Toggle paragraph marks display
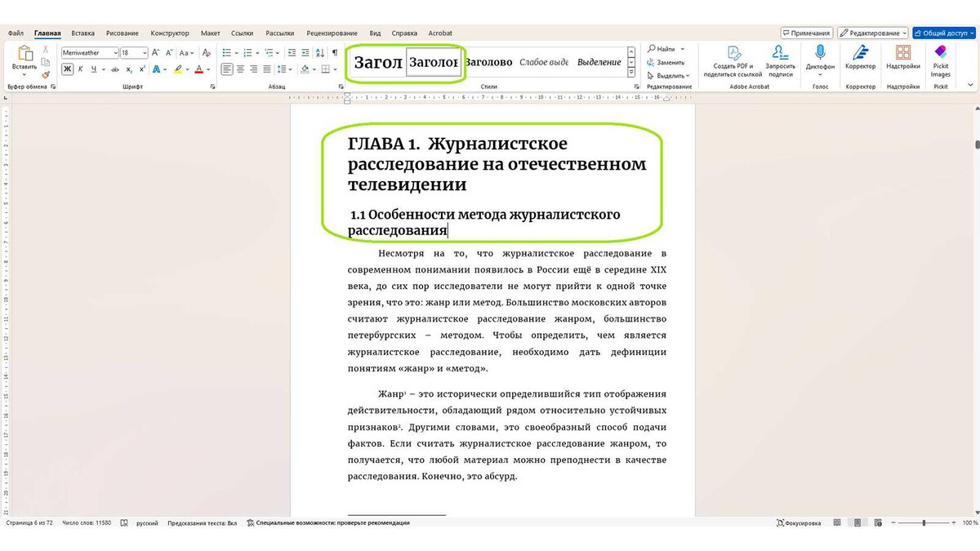The image size is (980, 551). [335, 52]
